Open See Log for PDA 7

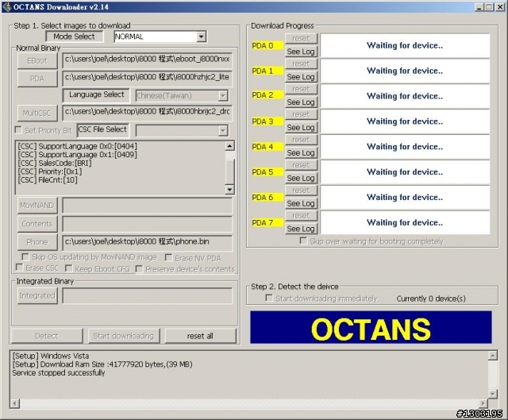click(x=301, y=229)
